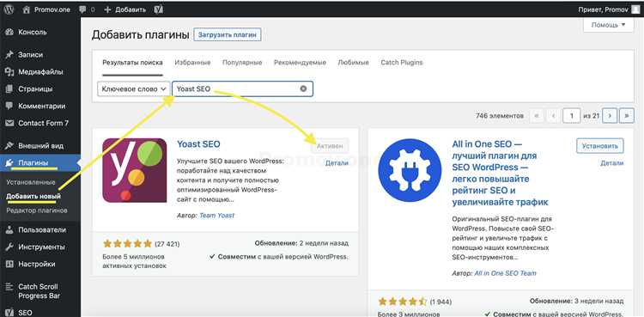
Task: Click the Добавить плагины page heading
Action: (141, 34)
